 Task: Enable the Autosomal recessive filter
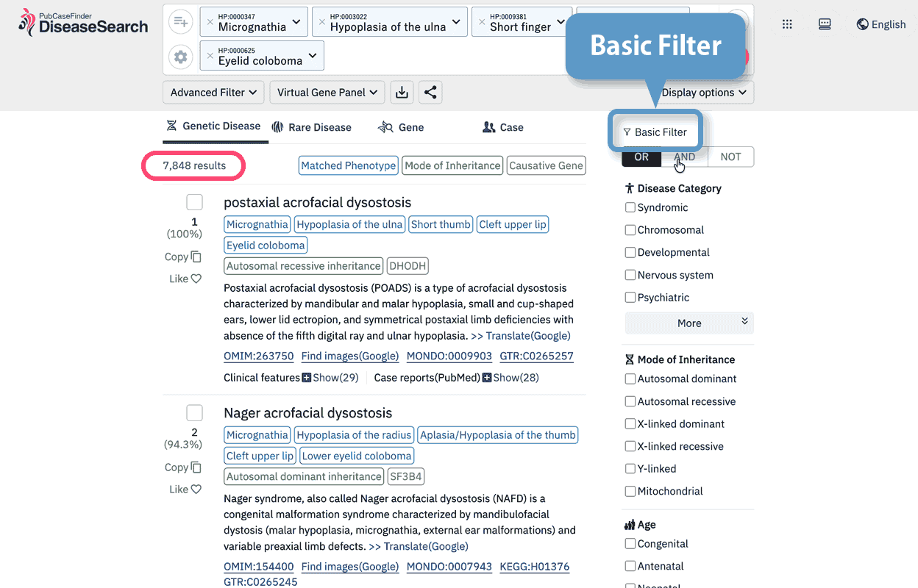pyautogui.click(x=630, y=401)
